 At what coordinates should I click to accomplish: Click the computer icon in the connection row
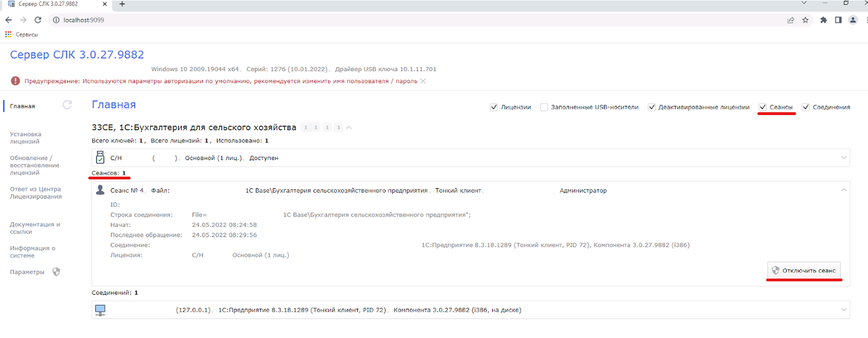100,310
